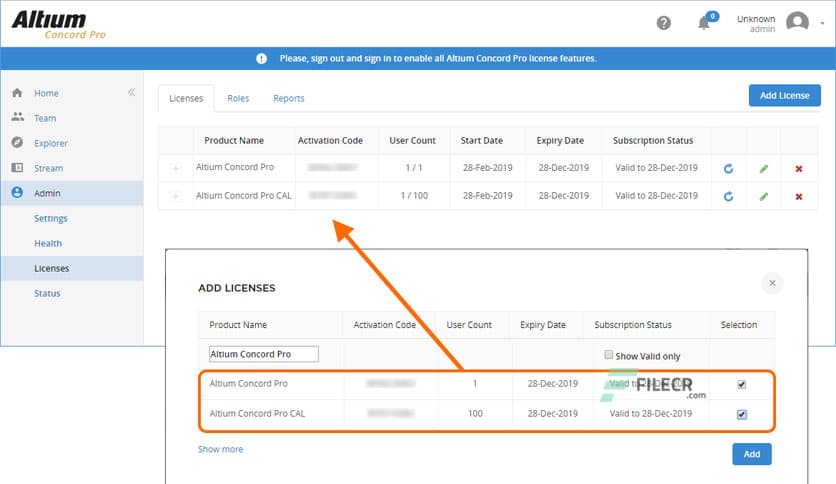Delete the Altium Concord Pro license
Viewport: 836px width, 484px height.
(798, 168)
